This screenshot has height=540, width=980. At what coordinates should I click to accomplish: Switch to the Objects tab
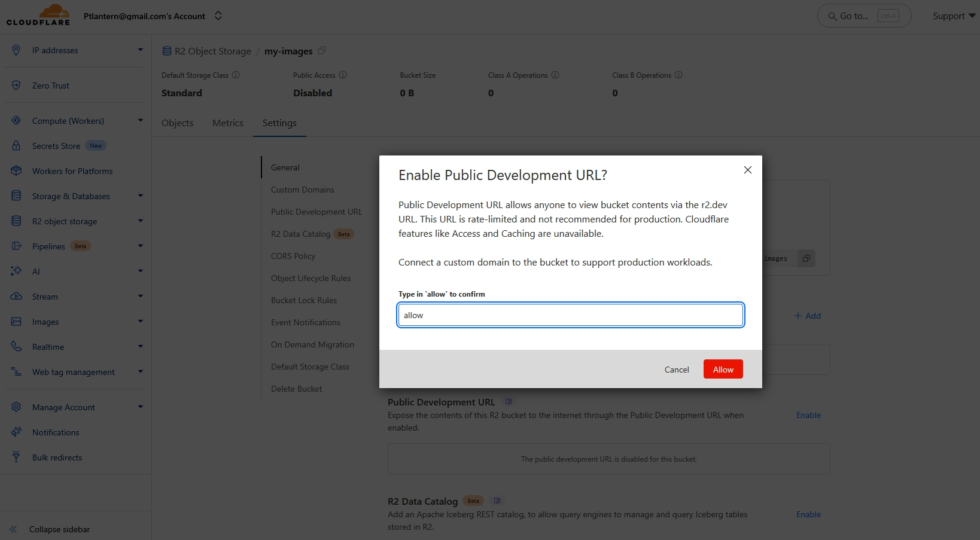pos(177,123)
